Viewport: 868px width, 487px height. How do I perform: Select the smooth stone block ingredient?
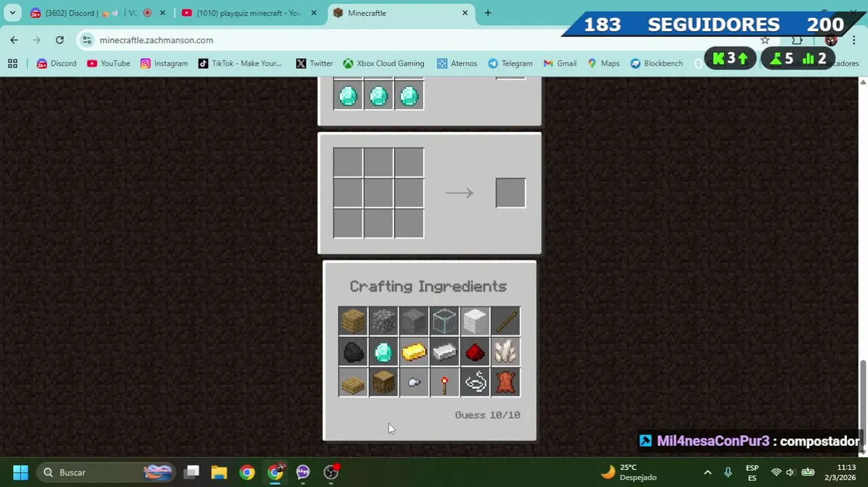[x=414, y=321]
